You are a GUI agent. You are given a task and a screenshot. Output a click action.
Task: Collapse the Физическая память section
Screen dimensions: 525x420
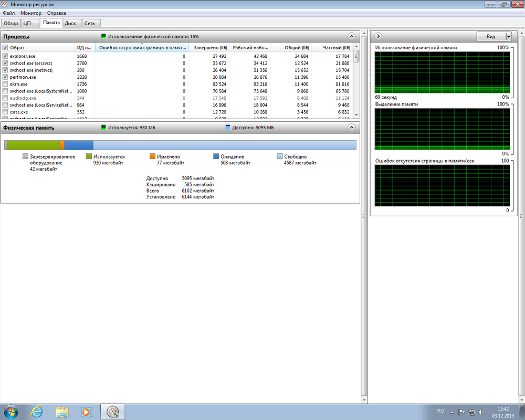[352, 127]
